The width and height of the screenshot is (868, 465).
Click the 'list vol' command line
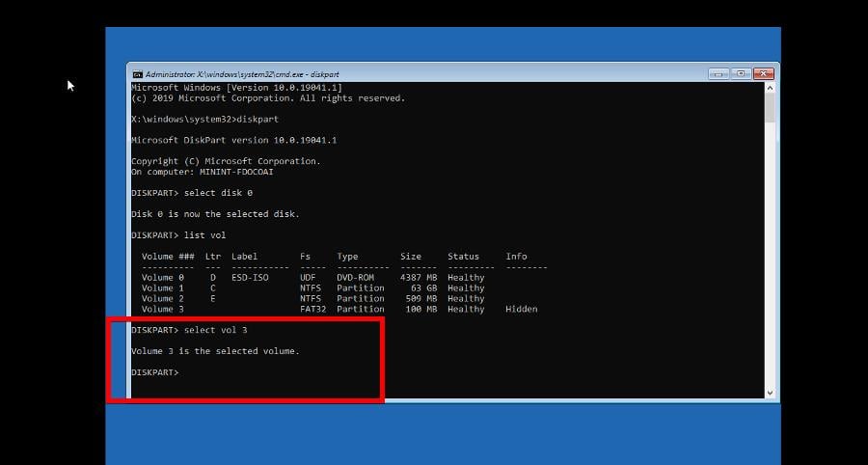[178, 234]
